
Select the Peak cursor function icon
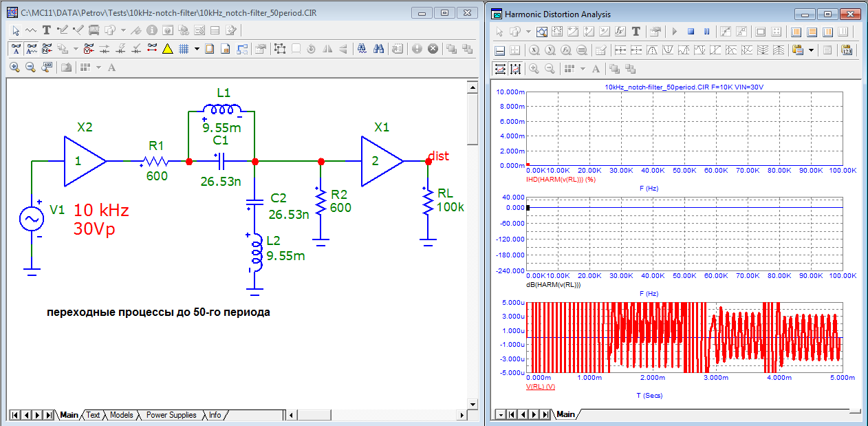[x=651, y=50]
